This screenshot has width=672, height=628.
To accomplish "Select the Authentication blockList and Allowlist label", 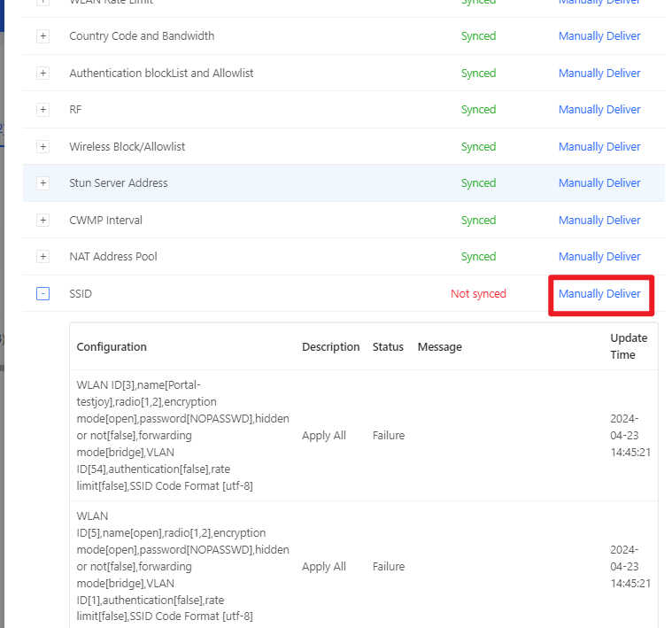I will [161, 74].
